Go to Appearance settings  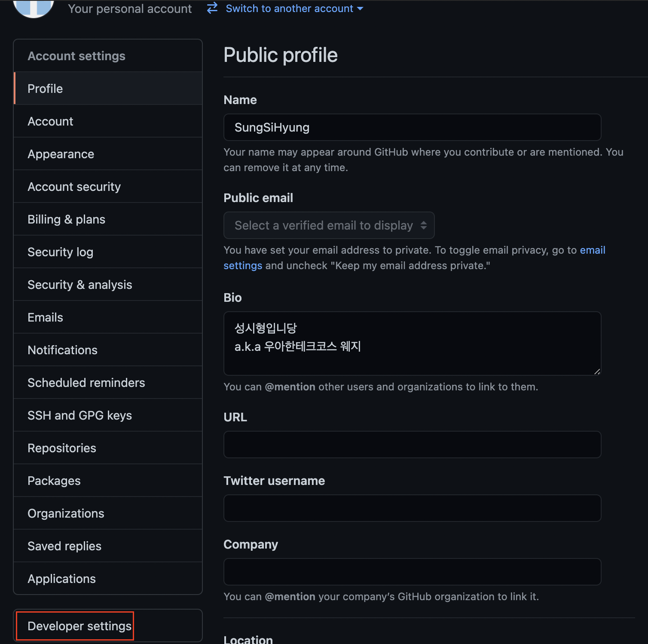point(108,154)
